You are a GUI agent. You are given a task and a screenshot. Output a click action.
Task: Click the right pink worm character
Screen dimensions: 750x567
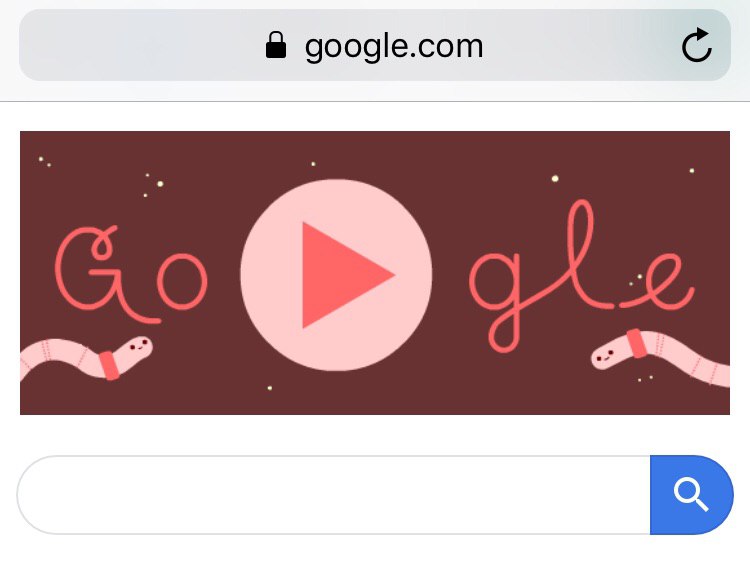[660, 356]
